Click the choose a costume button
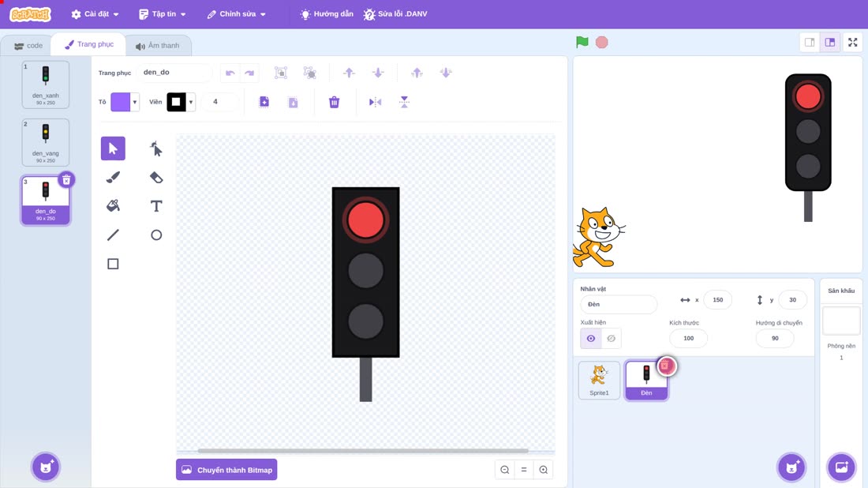Image resolution: width=868 pixels, height=488 pixels. coord(46,467)
